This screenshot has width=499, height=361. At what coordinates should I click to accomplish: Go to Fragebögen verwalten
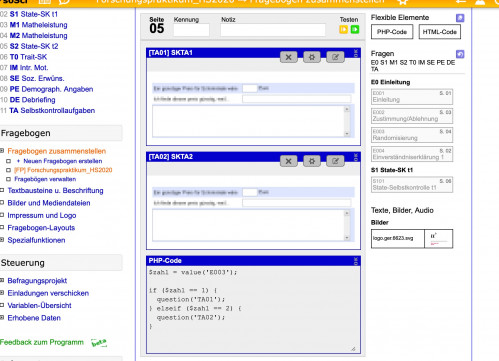coord(45,179)
